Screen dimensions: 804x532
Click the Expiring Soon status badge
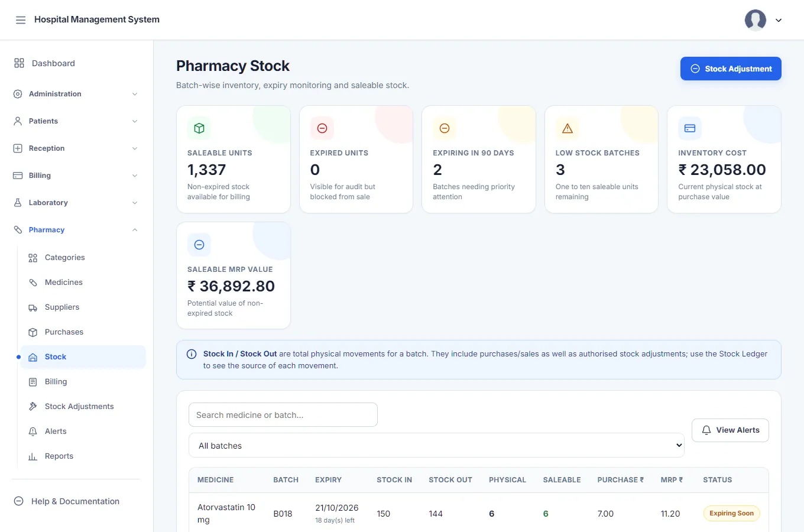731,513
